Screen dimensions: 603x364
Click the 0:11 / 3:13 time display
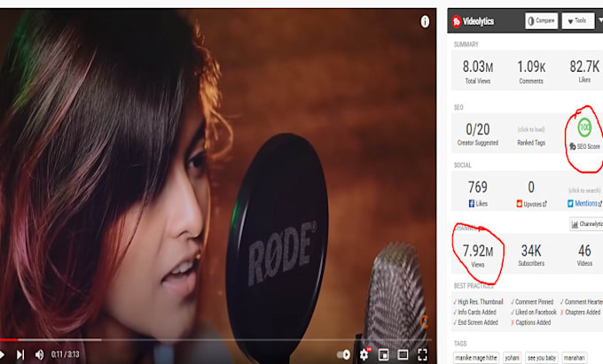(x=65, y=354)
